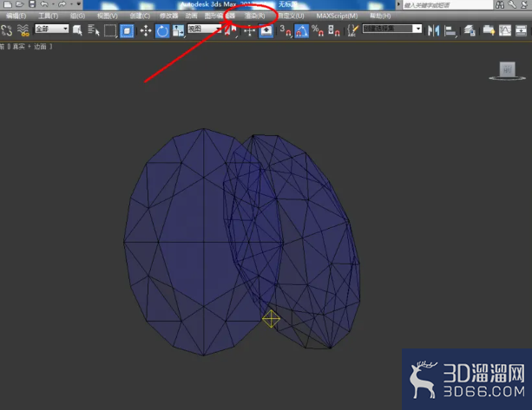
Task: Open the 视图(V) menu
Action: [107, 16]
